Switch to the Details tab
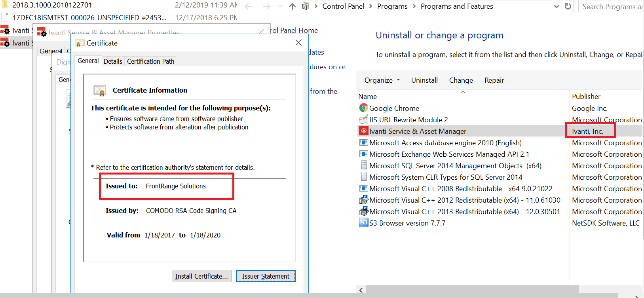 [113, 61]
